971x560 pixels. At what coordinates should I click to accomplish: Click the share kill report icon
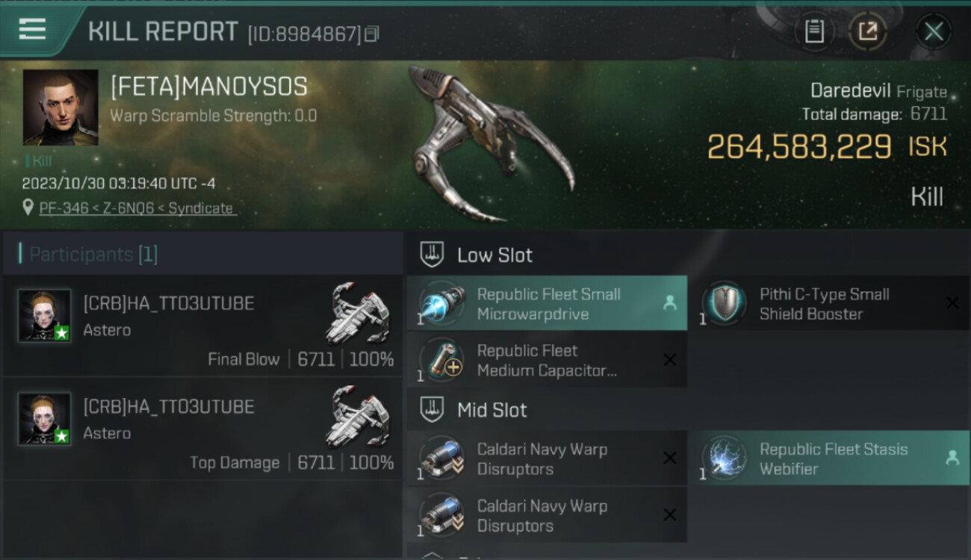pos(868,31)
